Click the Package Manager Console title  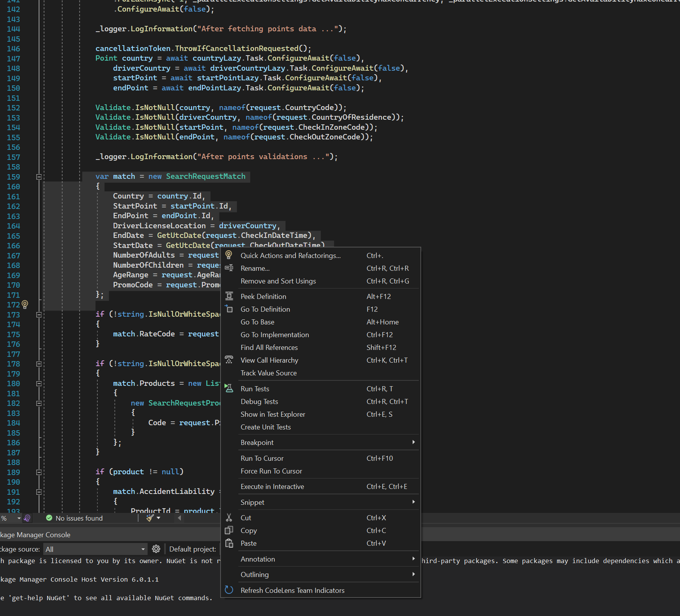tap(35, 535)
